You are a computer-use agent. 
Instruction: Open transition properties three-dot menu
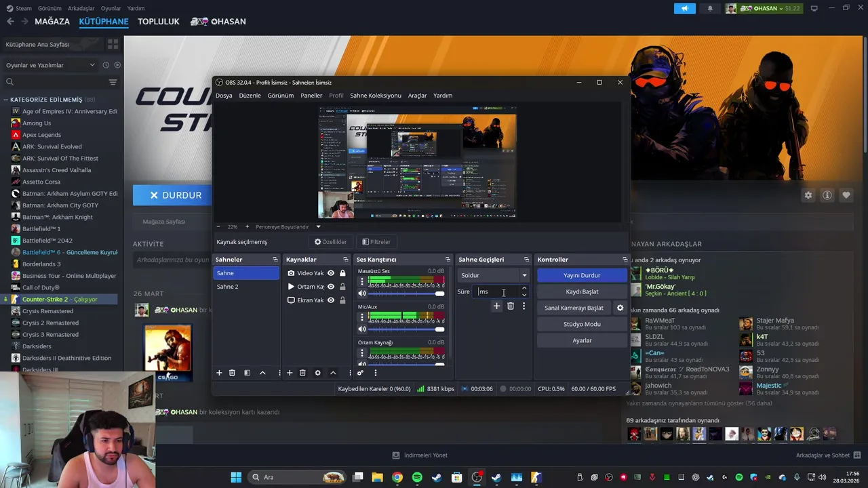coord(524,306)
